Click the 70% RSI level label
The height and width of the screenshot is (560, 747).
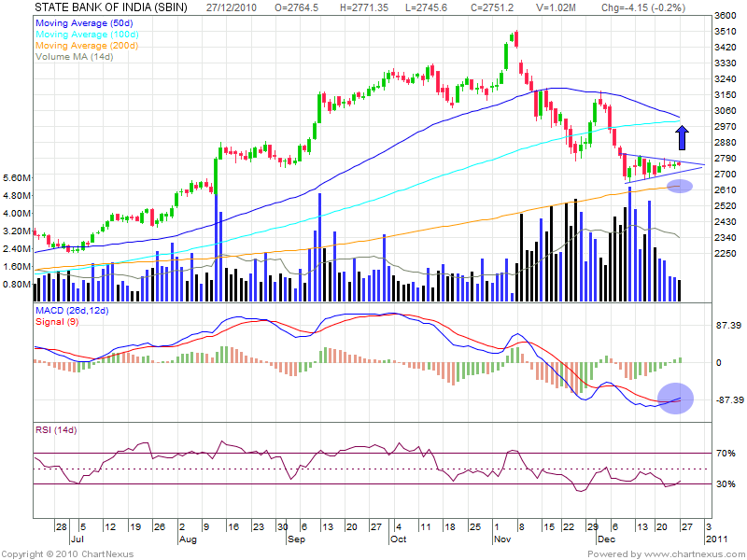[726, 454]
